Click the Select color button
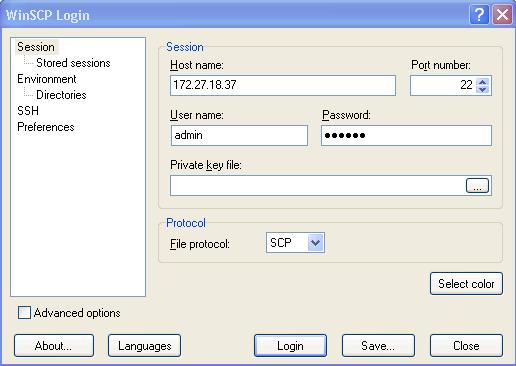 pos(466,284)
